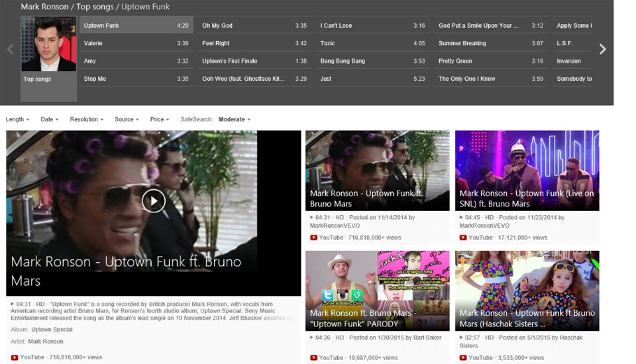636x364 pixels.
Task: Open the Length filter dropdown
Action: pos(17,120)
